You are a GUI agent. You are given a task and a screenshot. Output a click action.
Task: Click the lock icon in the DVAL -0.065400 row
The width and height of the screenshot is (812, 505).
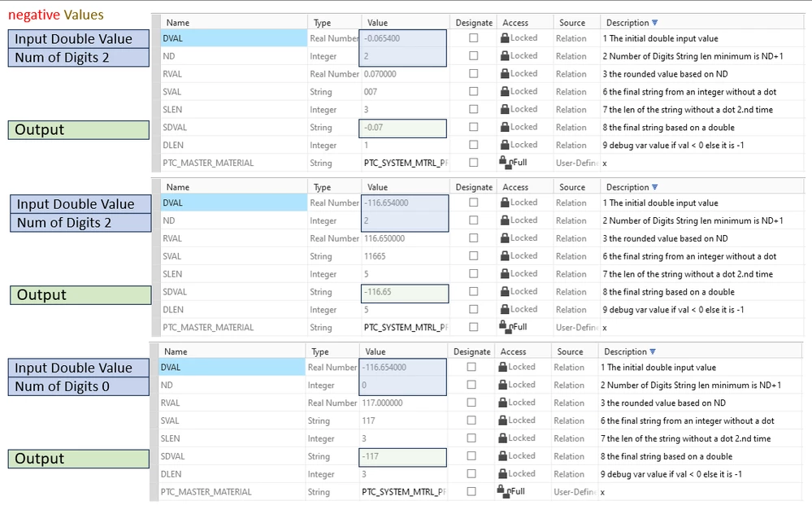(505, 37)
